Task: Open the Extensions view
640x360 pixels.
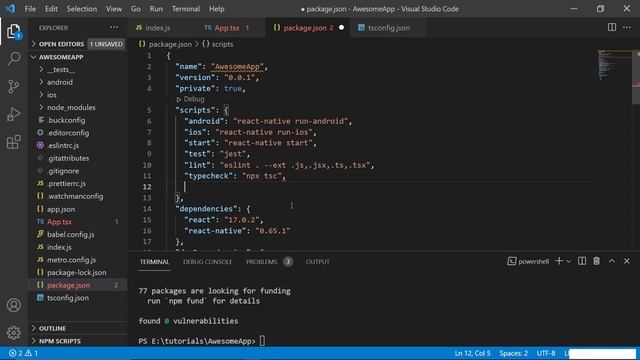Action: click(13, 142)
